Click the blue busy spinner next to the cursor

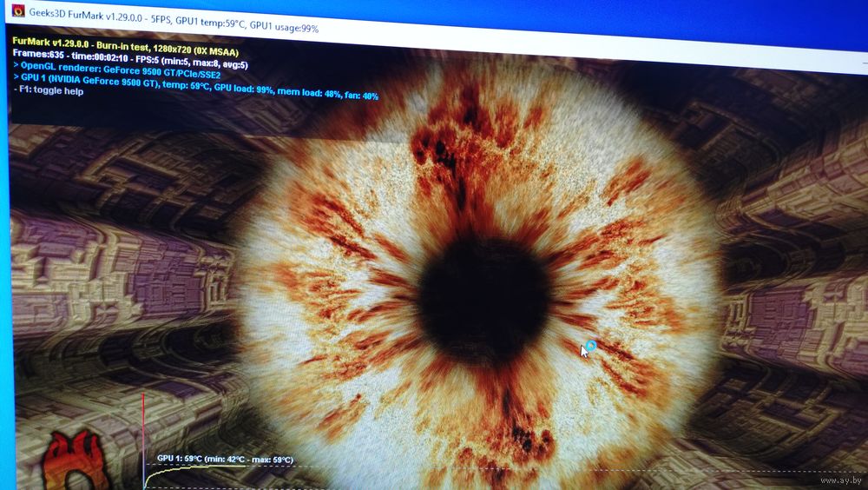591,346
